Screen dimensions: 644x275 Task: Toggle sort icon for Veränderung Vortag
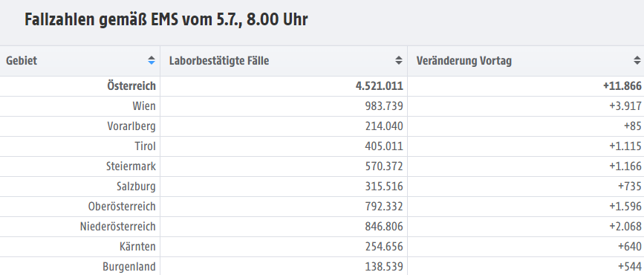click(637, 60)
